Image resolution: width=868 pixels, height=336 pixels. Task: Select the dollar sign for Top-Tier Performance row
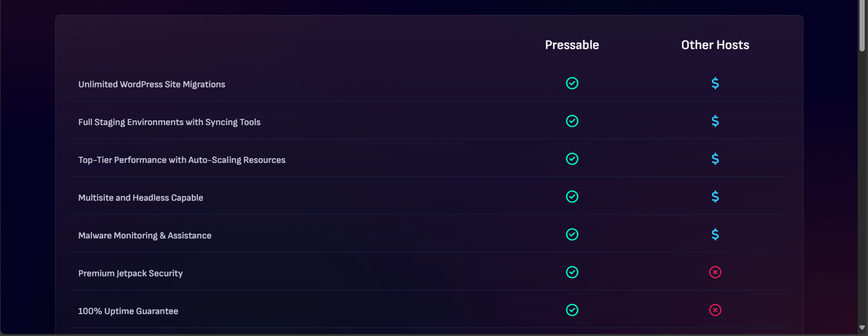tap(715, 158)
